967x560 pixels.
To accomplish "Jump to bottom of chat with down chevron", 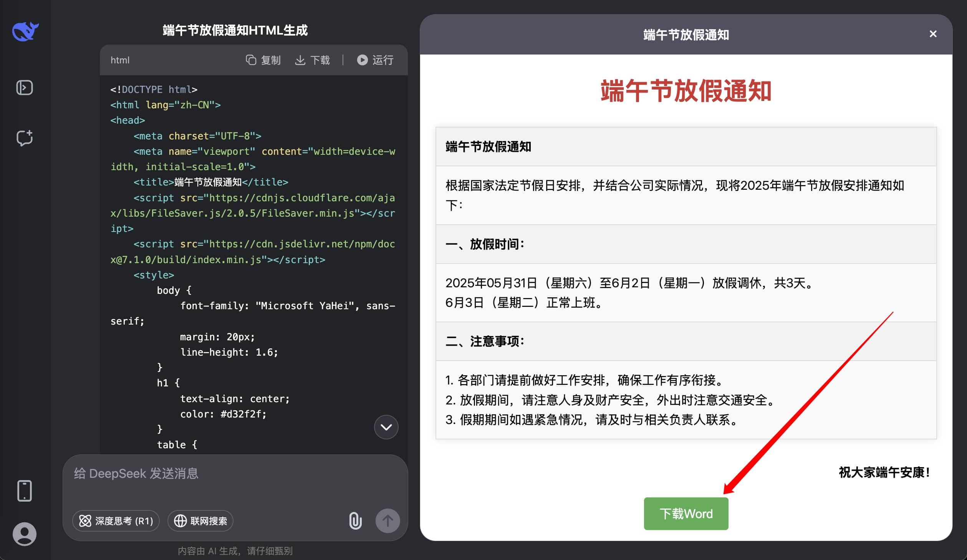I will tap(386, 427).
